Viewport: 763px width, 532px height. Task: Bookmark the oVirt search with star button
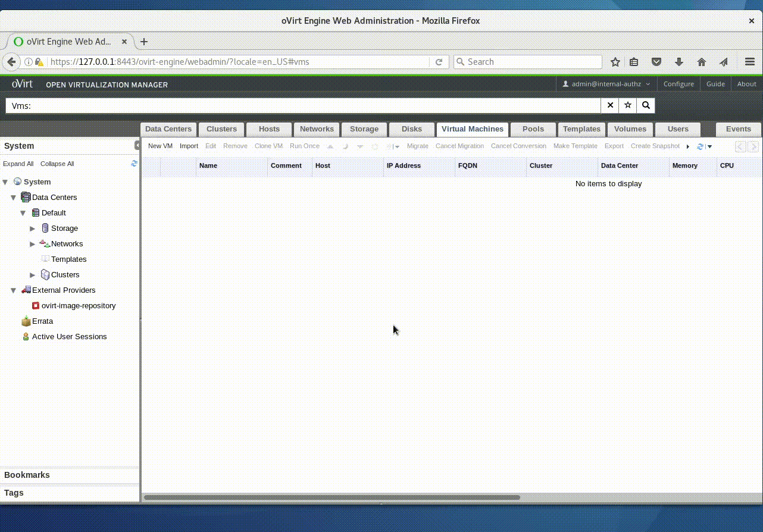628,105
